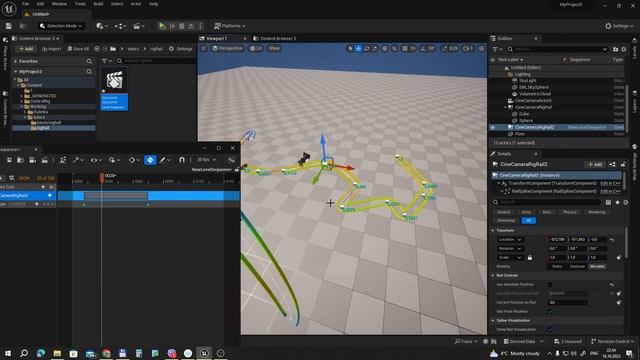
Task: Open the quick add content dropdown
Action: (x=102, y=26)
